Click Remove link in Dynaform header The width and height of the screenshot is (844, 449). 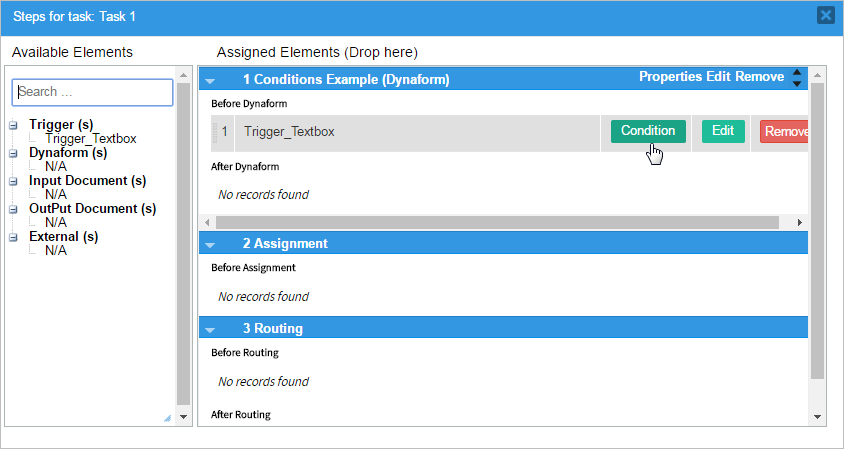tap(760, 77)
